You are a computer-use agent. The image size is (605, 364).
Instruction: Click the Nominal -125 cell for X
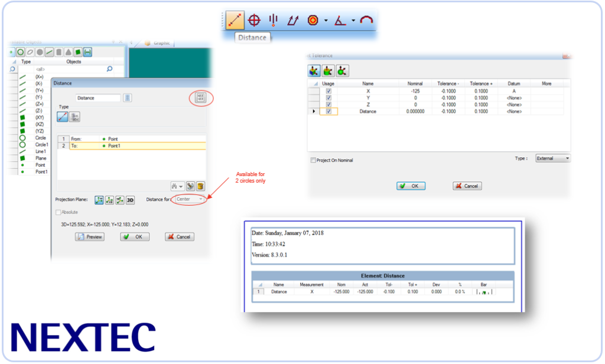(415, 91)
